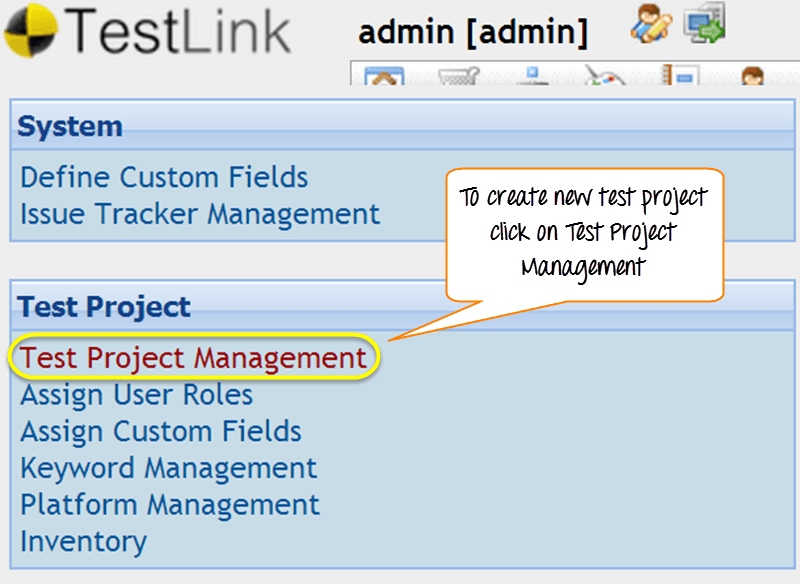Viewport: 800px width, 584px height.
Task: Open the second toolbar icon with wrench
Action: (x=458, y=78)
